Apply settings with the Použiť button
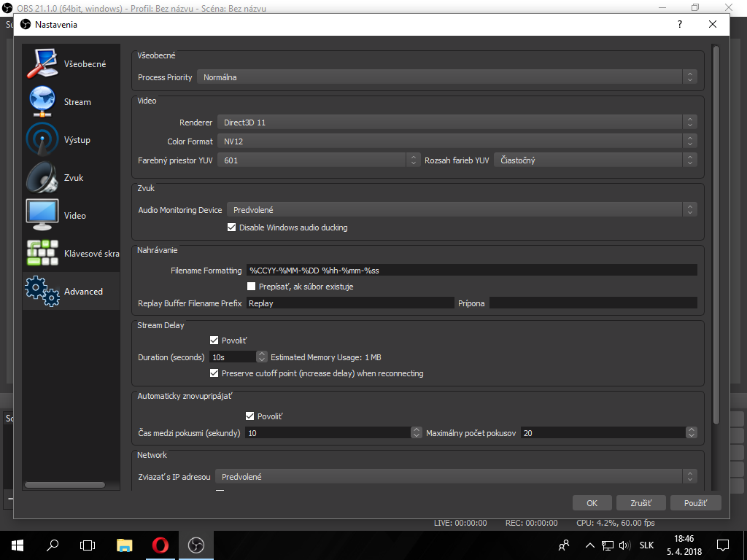Screen dimensions: 747x560 695,503
